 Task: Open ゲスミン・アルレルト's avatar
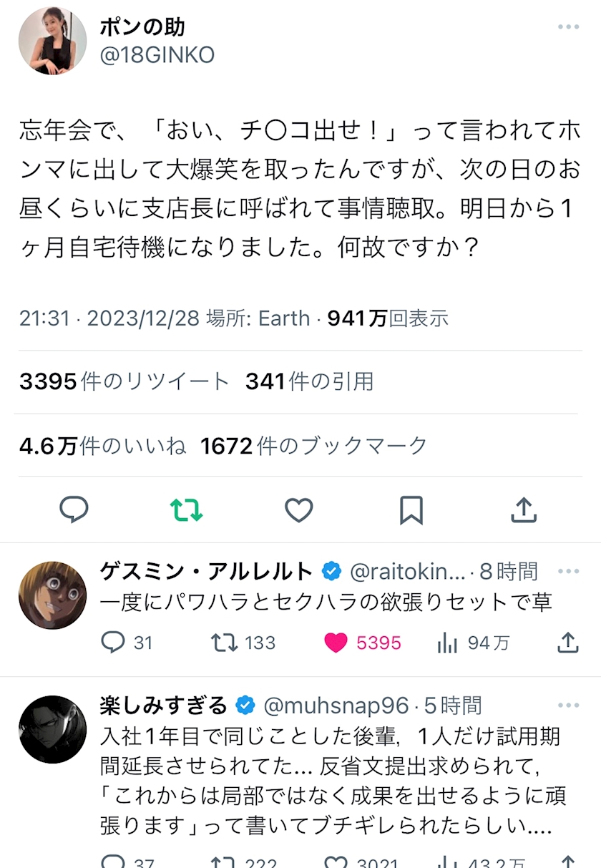(52, 595)
